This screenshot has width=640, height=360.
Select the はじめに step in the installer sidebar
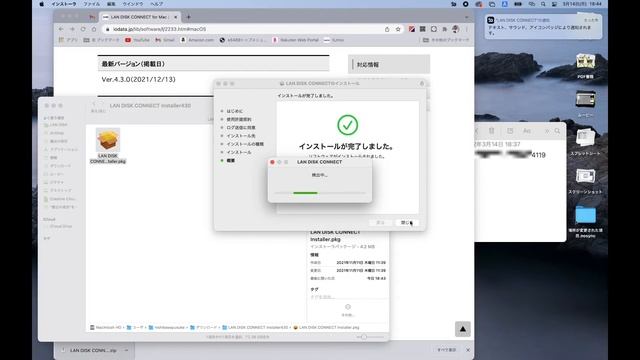pos(234,111)
